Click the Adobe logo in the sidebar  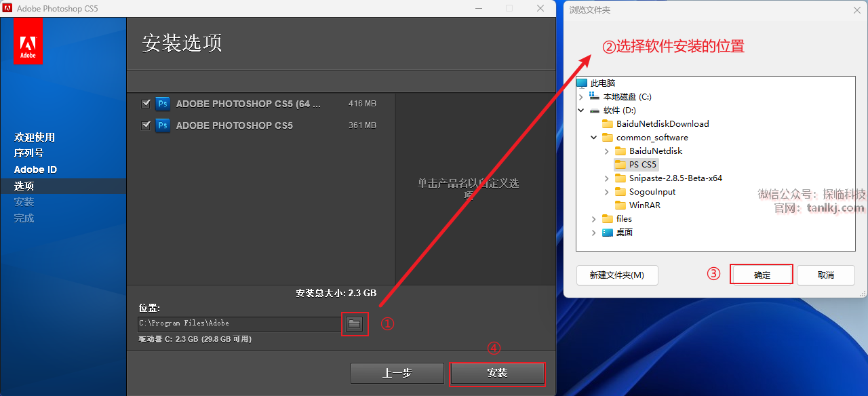tap(28, 41)
